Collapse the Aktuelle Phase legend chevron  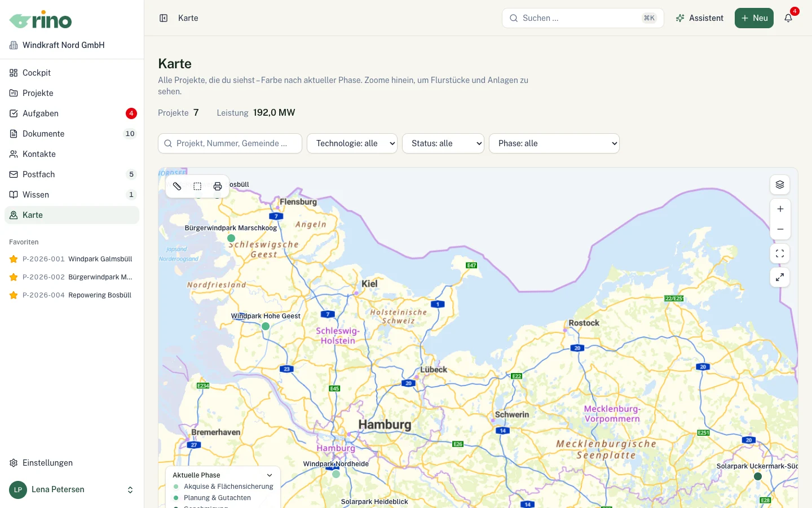coord(270,475)
